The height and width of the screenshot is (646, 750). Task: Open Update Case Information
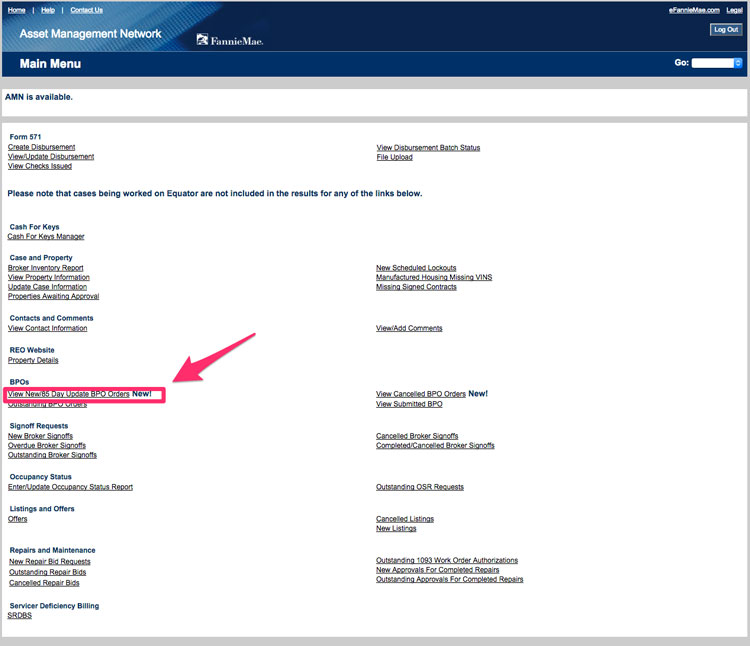(x=47, y=287)
